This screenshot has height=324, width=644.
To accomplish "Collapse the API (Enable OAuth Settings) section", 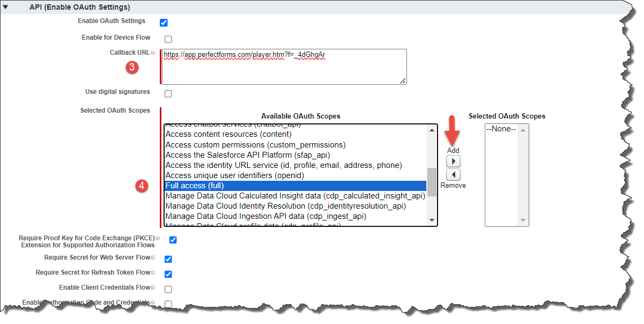I will 5,8.
